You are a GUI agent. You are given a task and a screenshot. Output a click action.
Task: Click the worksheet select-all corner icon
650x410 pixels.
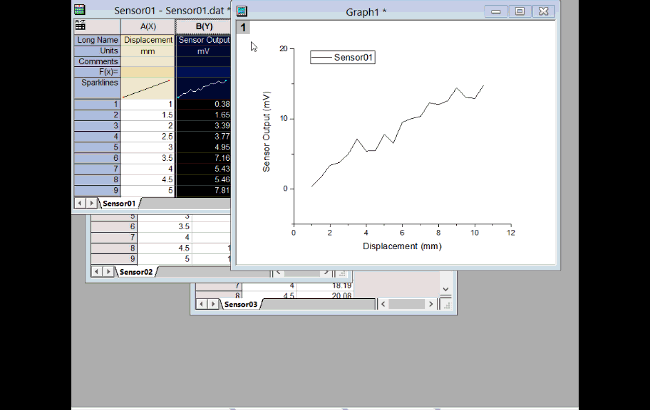pos(80,26)
